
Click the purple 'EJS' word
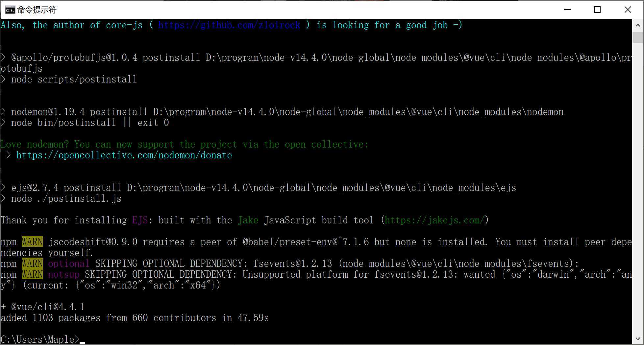coord(140,220)
